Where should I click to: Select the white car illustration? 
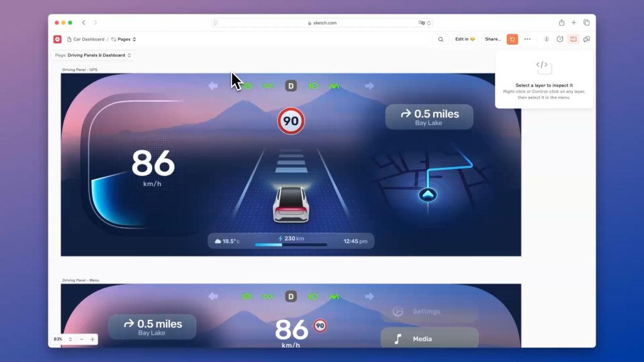pos(291,204)
